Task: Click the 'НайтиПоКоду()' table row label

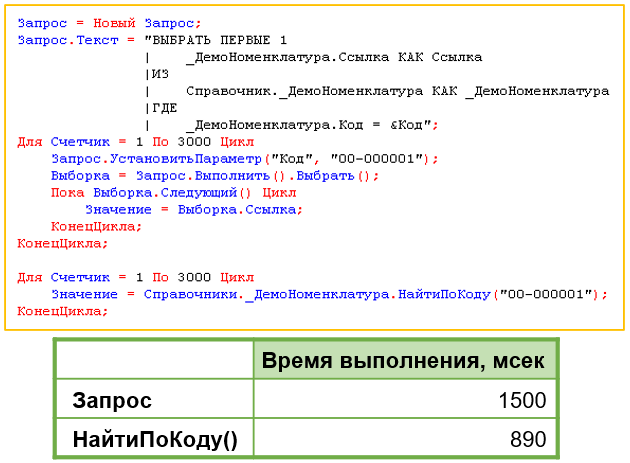Action: [x=155, y=439]
